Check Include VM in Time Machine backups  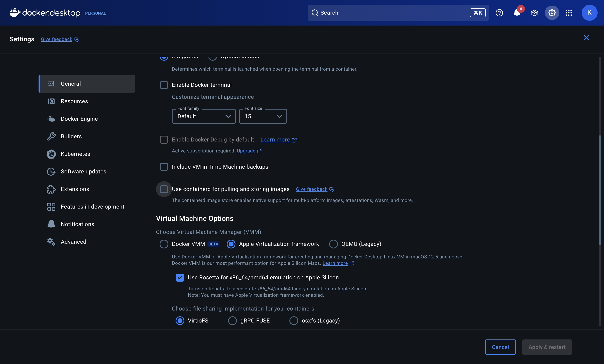click(x=164, y=167)
